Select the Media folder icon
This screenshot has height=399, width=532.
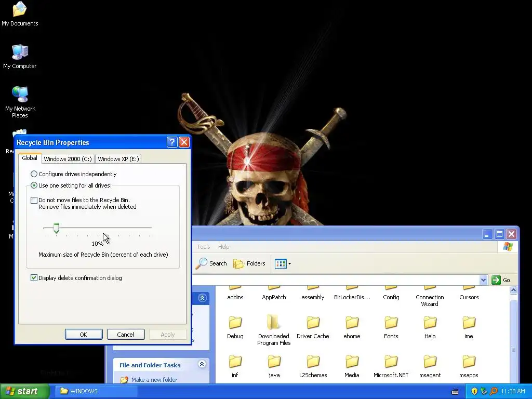352,362
